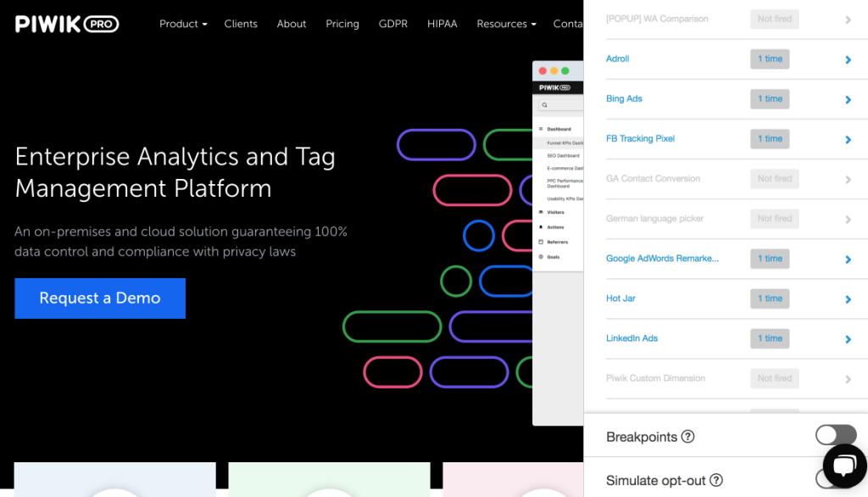Viewport: 868px width, 497px height.
Task: Expand the Google AdWords Remarketing chevron
Action: coord(848,259)
